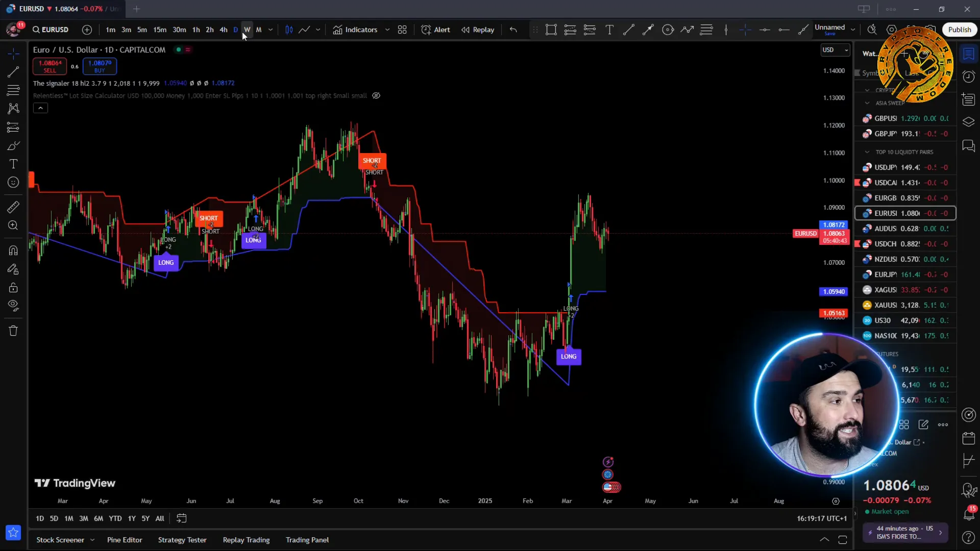Open chart scale settings gear on time axis

[x=836, y=501]
